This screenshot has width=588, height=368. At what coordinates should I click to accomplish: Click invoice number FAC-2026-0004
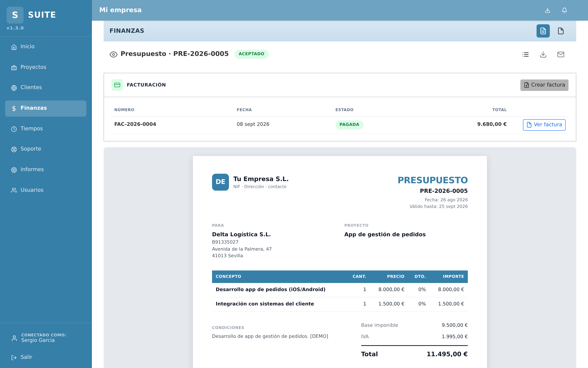(135, 124)
